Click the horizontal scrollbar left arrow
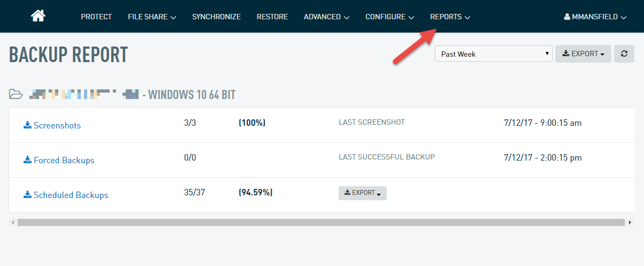The height and width of the screenshot is (266, 644). click(x=12, y=222)
